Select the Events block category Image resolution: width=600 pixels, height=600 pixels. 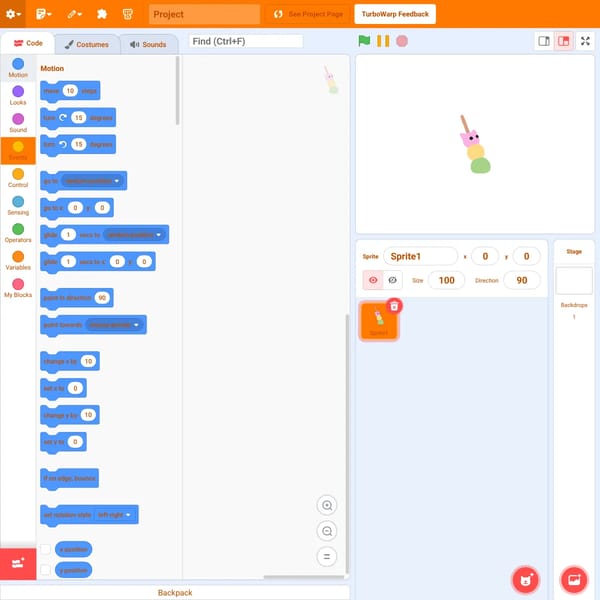(x=18, y=151)
